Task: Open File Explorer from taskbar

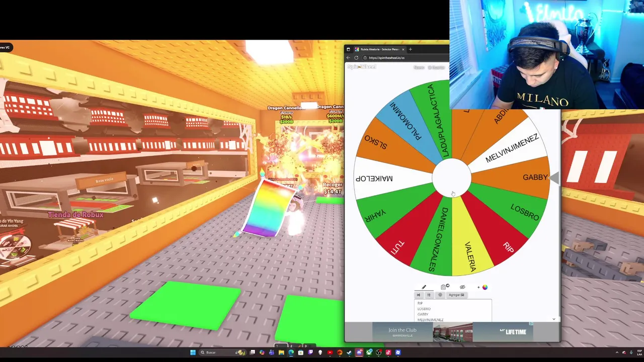Action: coord(281,352)
